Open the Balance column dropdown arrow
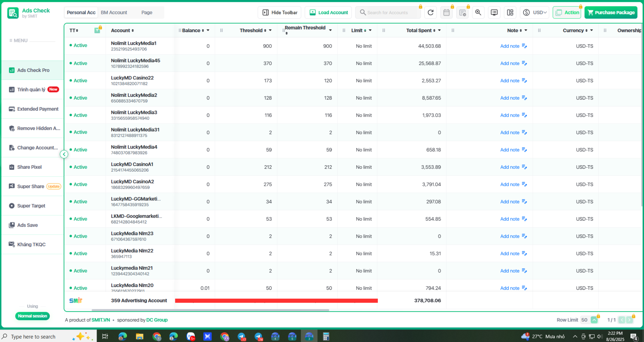644x342 pixels. coord(208,30)
